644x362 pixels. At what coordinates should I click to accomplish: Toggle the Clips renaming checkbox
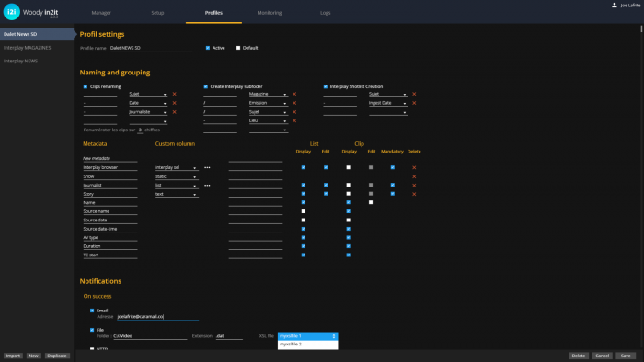tap(86, 86)
